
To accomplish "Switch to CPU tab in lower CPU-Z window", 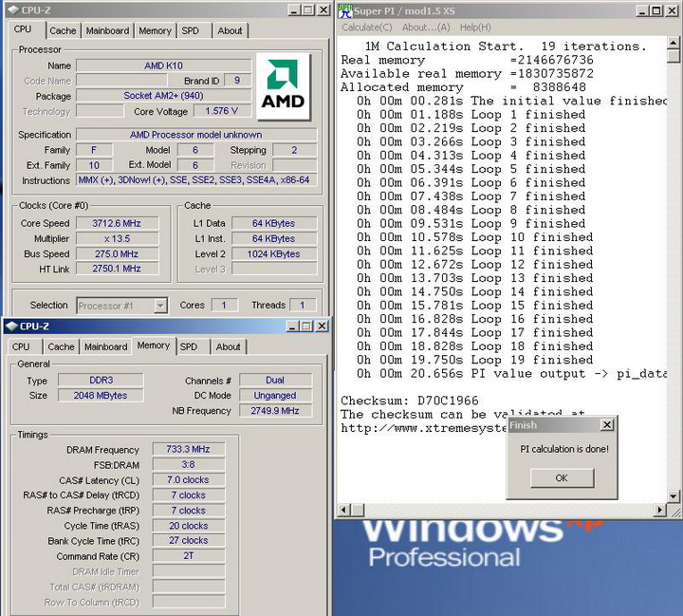I will coord(21,347).
